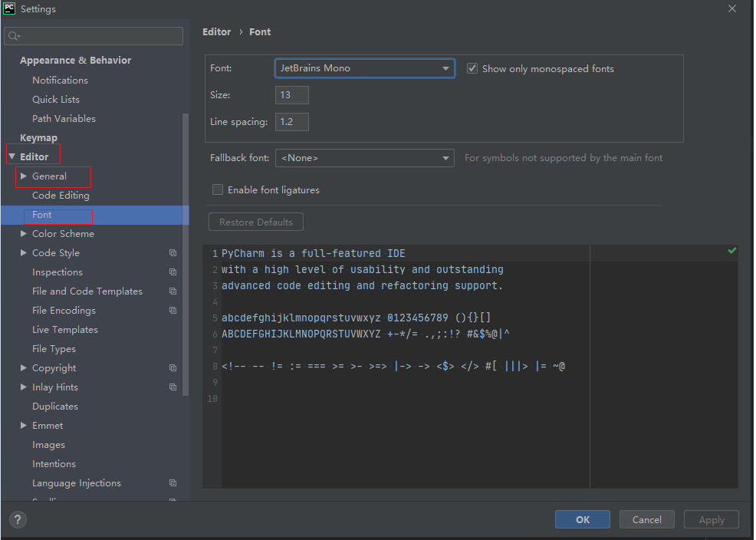Screen dimensions: 756x540
Task: Click Editor in the breadcrumb
Action: (x=216, y=31)
